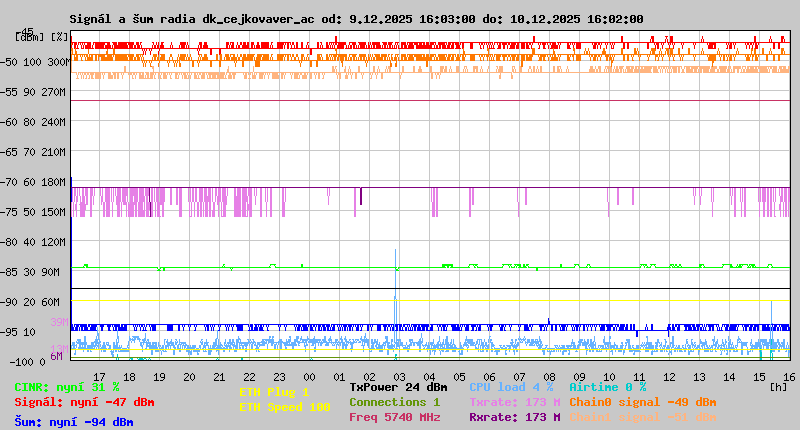800x430 pixels.
Task: Click the 'ETH Plug 1' legend label
Action: (274, 392)
